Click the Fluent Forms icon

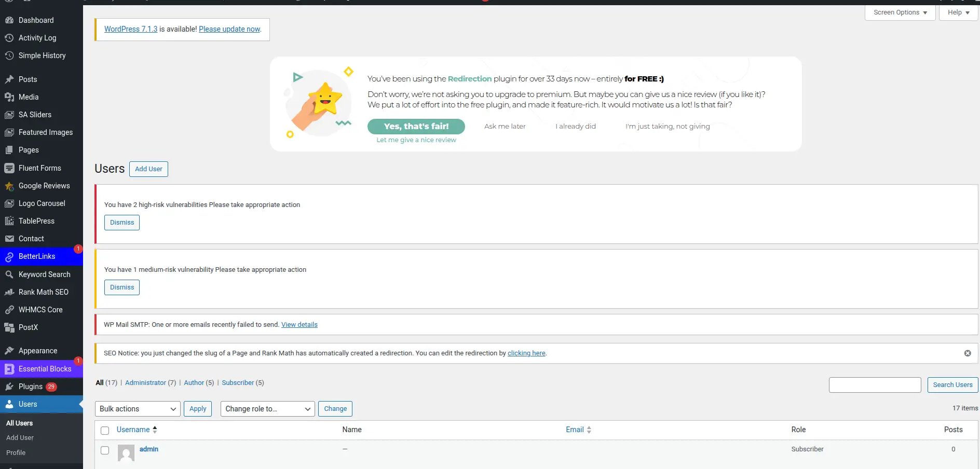coord(9,168)
